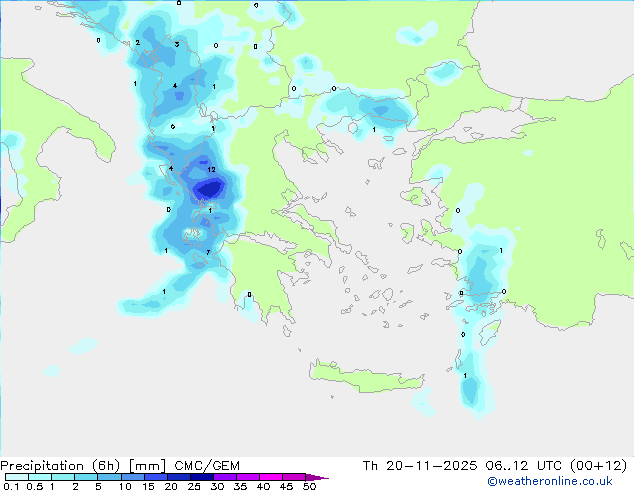
Task: Click the legend swatch between 45 and 50
Action: pos(294,477)
